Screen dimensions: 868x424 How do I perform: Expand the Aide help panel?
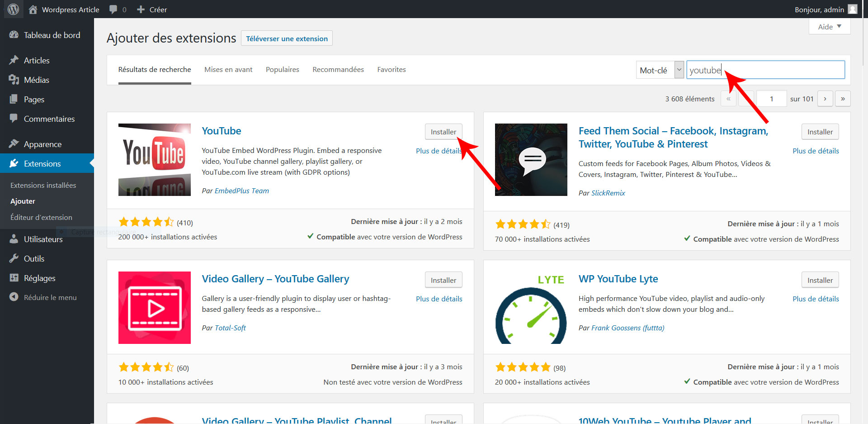tap(830, 27)
